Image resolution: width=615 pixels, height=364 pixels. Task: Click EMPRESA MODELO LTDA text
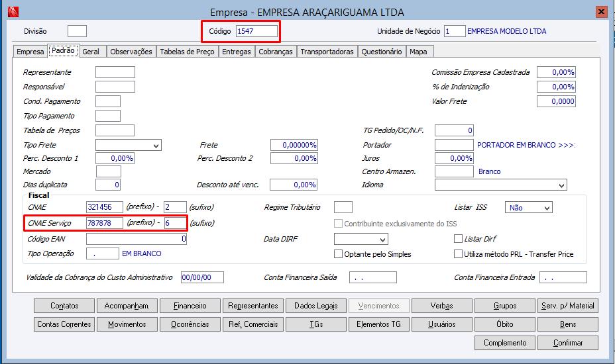click(x=507, y=31)
